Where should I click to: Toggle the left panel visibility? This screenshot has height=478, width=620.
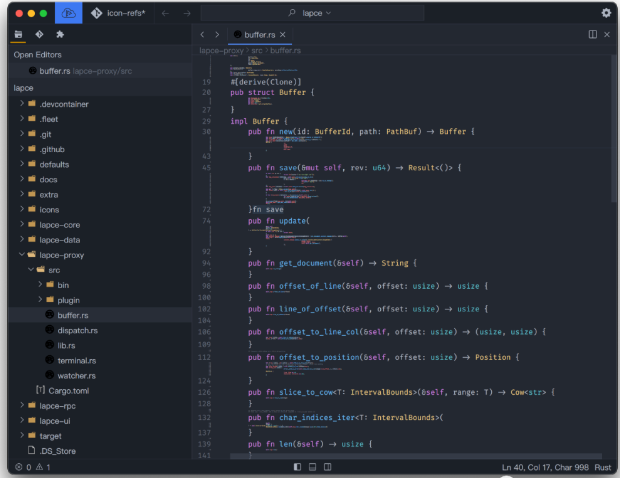[x=297, y=467]
